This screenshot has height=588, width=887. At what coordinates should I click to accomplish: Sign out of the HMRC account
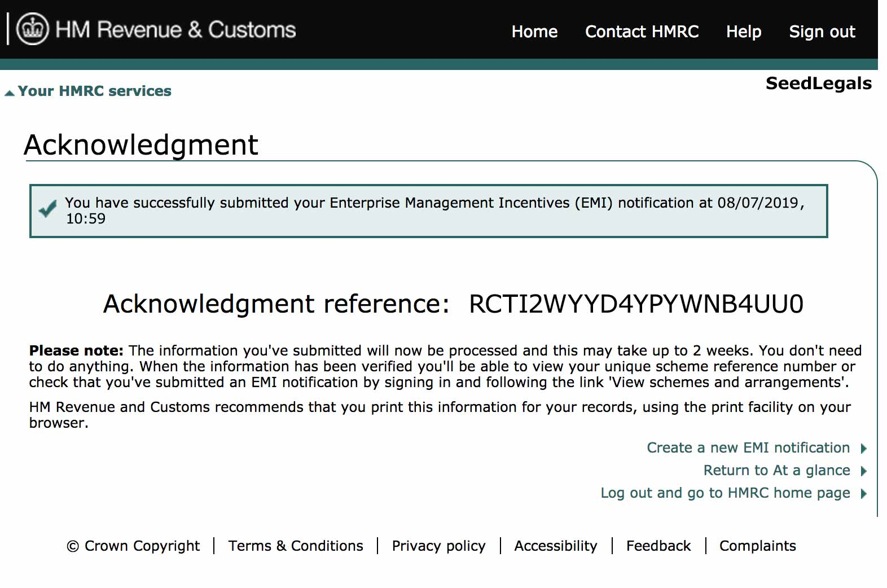coord(822,32)
